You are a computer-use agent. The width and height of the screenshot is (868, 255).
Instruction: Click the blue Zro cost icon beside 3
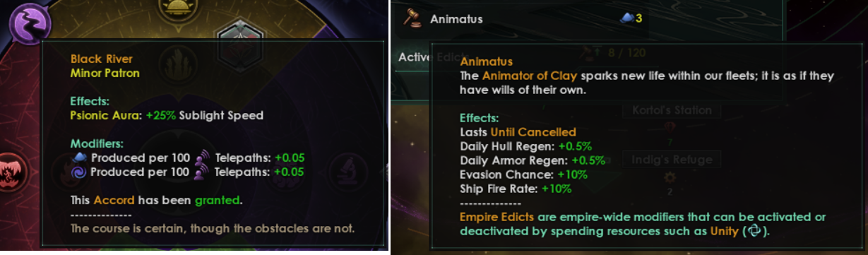[x=626, y=19]
